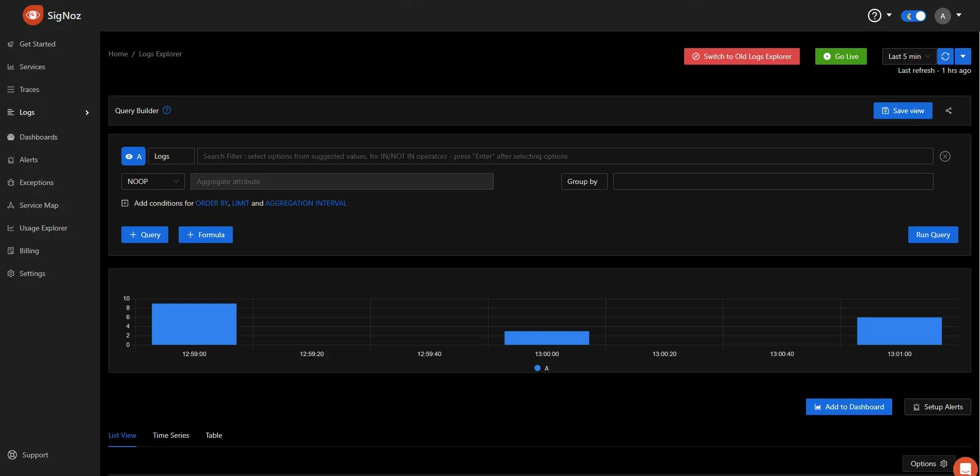Click the Aggregate attribute field
980x476 pixels.
(x=342, y=181)
